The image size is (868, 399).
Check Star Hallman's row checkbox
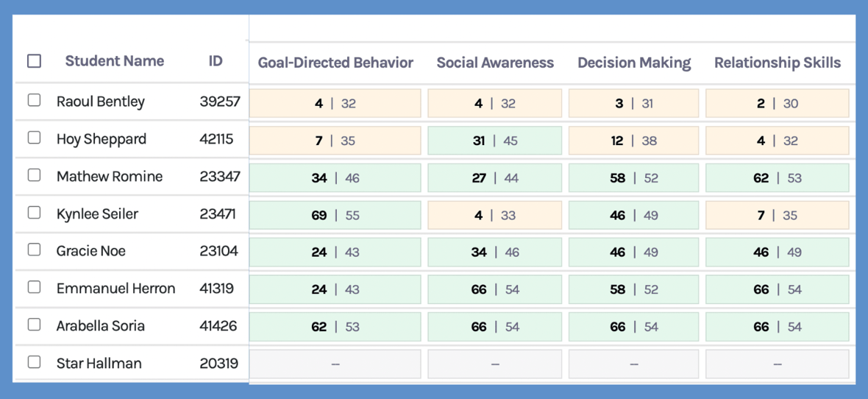[35, 361]
